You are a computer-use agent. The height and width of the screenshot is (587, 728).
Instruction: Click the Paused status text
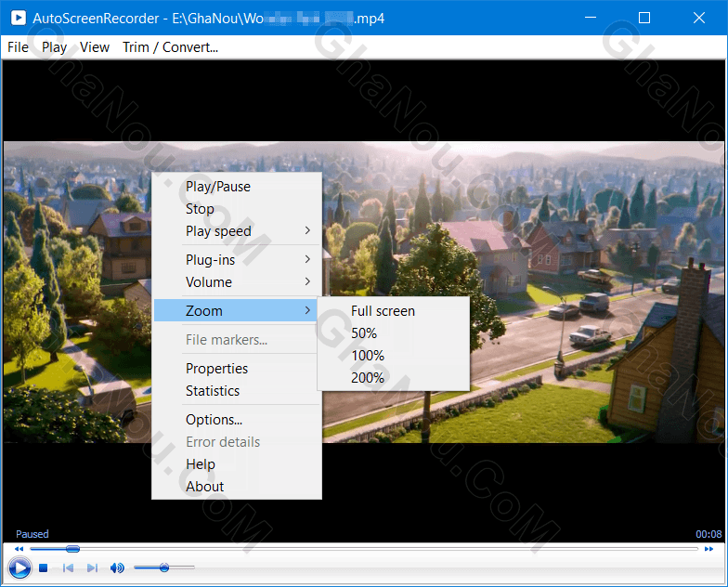pos(32,534)
